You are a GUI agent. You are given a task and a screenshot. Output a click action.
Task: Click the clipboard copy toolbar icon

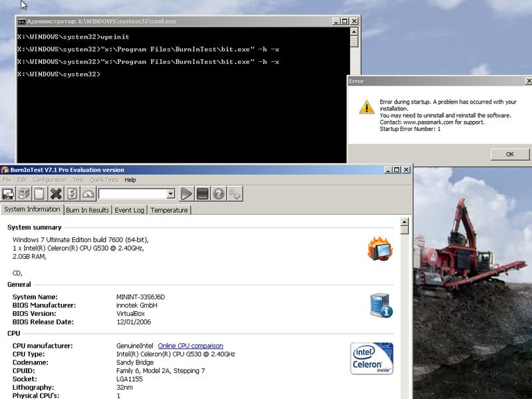coord(39,194)
